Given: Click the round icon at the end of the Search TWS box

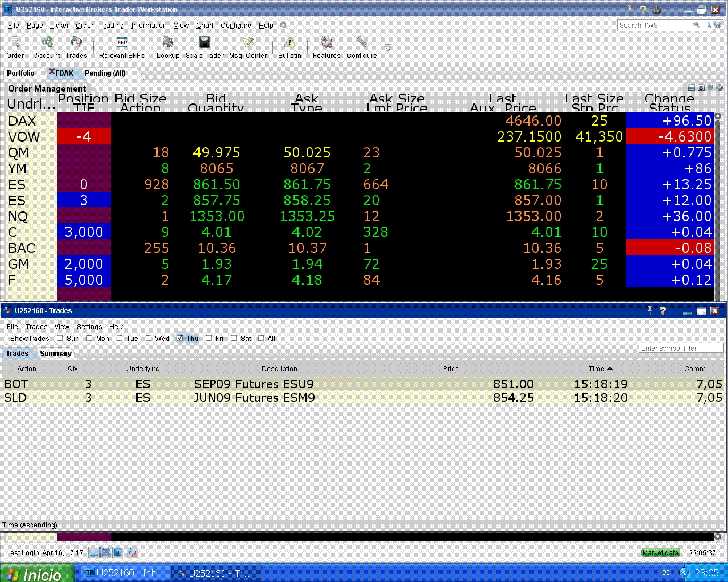Looking at the screenshot, I should tap(718, 25).
